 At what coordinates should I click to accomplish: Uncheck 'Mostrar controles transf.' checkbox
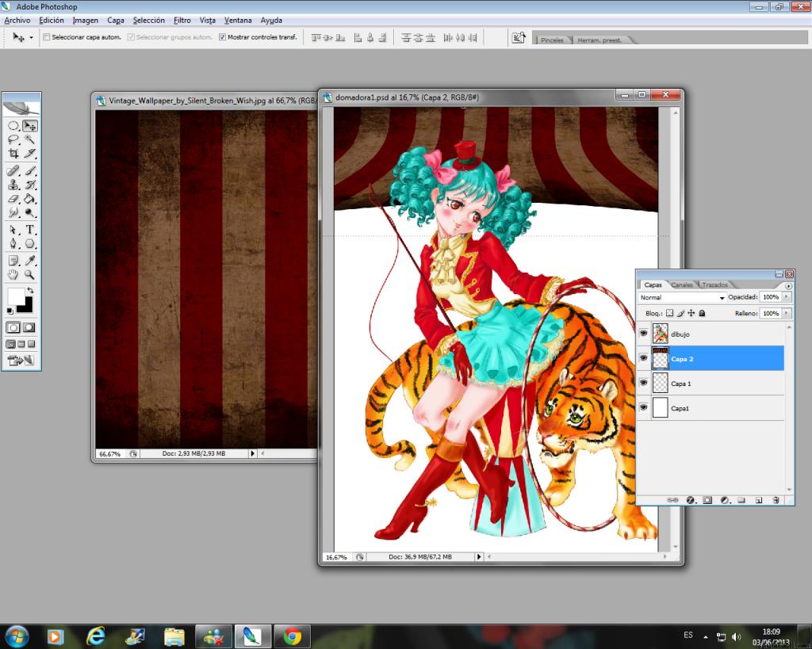pyautogui.click(x=222, y=37)
